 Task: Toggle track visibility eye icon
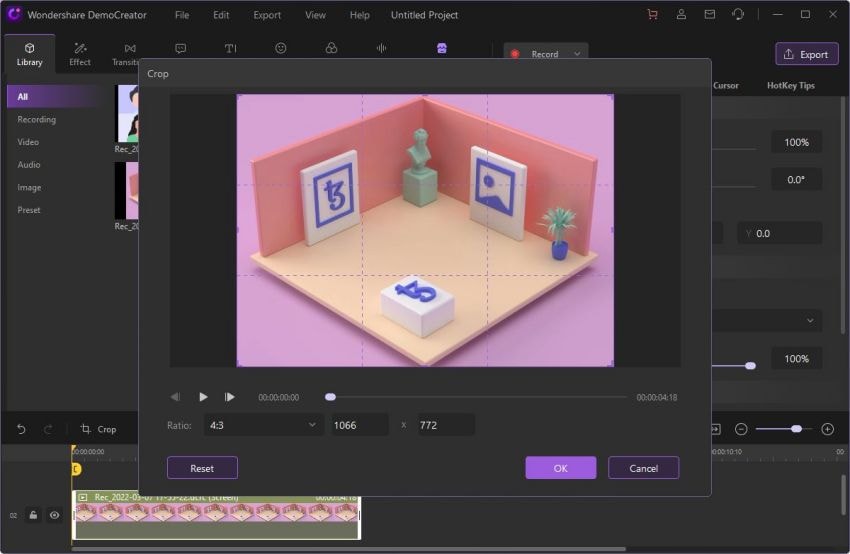point(54,515)
